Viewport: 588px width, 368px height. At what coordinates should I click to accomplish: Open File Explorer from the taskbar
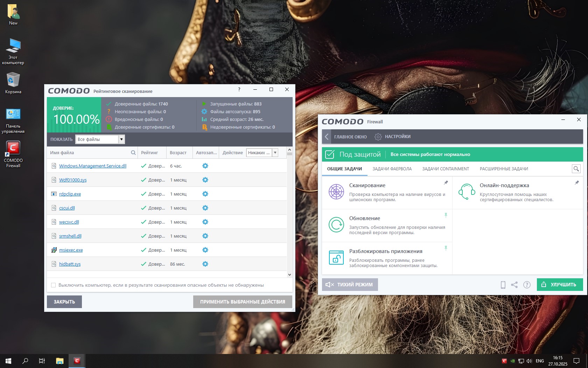point(59,361)
